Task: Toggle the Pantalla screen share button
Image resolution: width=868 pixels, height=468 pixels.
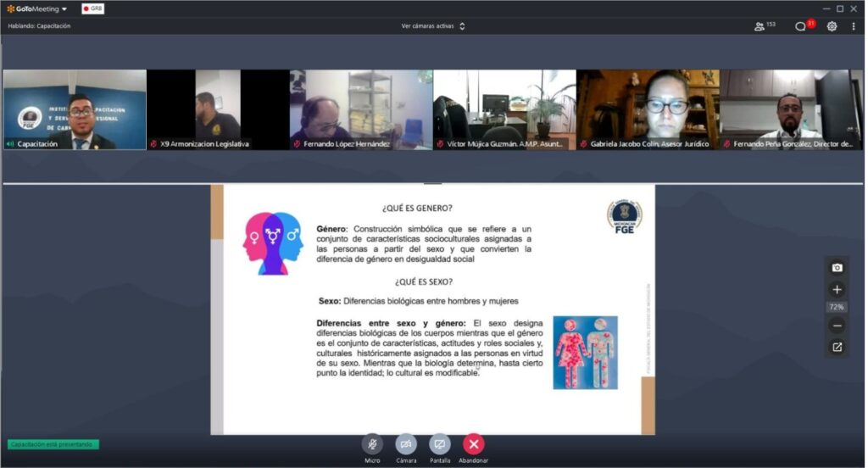Action: click(x=439, y=443)
